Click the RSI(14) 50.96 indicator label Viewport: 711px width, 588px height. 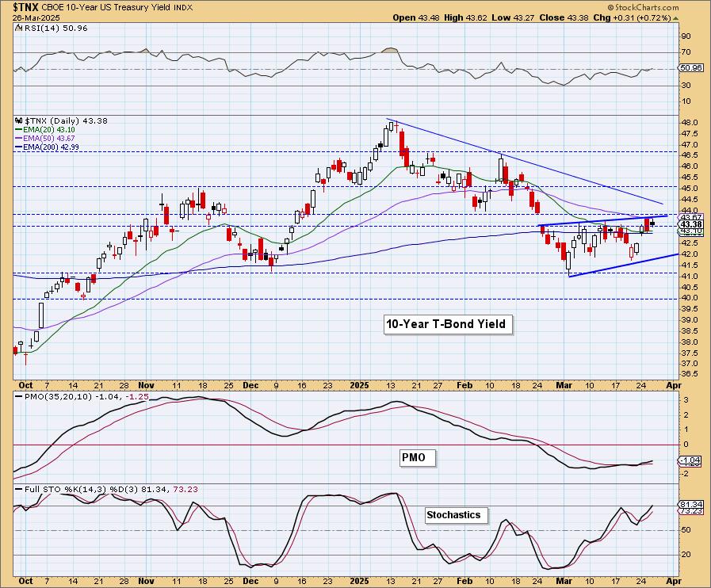pyautogui.click(x=55, y=28)
